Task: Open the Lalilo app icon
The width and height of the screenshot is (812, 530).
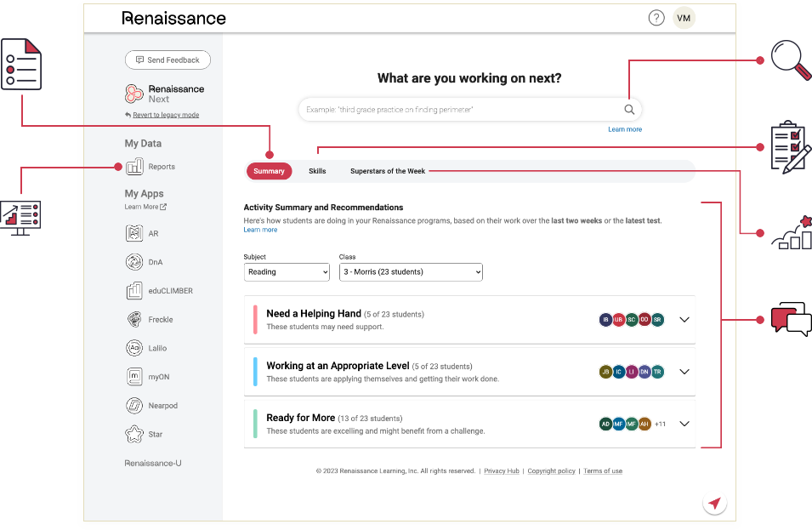Action: point(134,348)
